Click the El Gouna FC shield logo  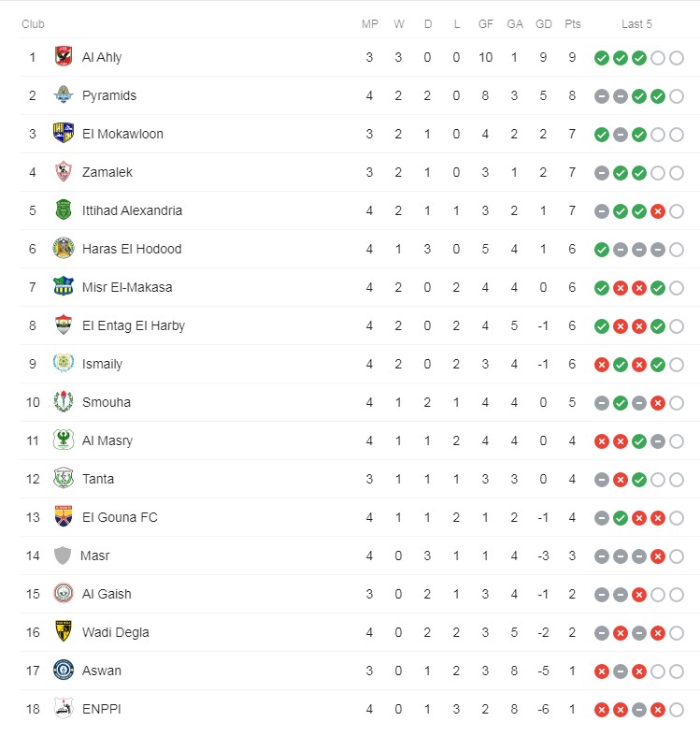click(x=64, y=517)
